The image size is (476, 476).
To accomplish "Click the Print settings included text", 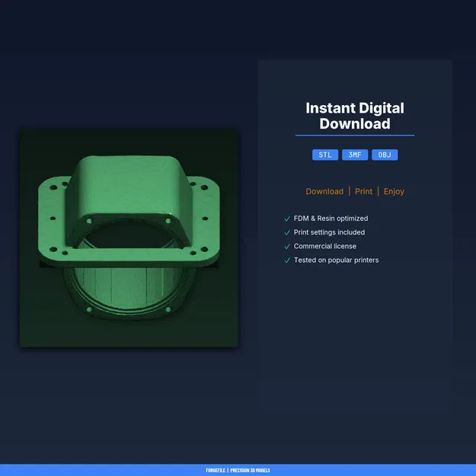I will point(329,232).
